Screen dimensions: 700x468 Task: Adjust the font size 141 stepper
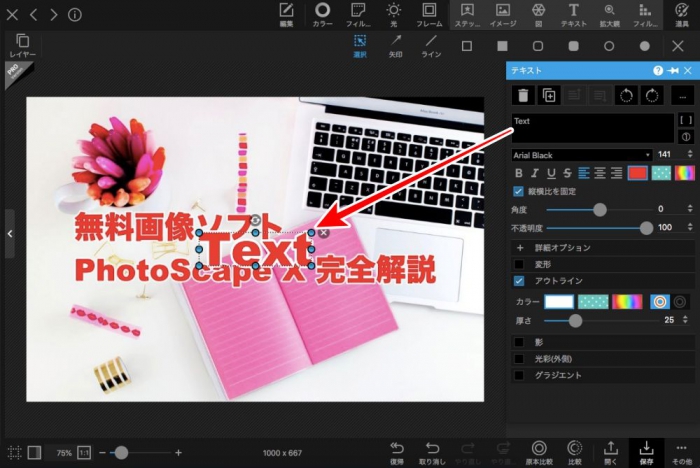coord(690,154)
